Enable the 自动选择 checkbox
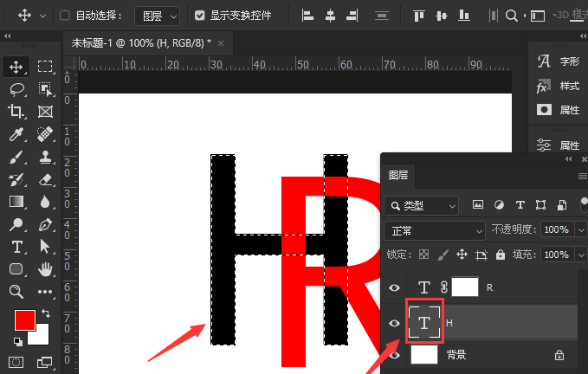The image size is (588, 374). tap(65, 16)
